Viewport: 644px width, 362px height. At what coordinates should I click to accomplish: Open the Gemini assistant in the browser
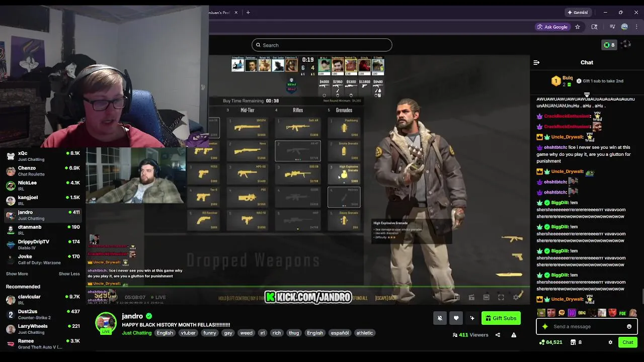[577, 13]
